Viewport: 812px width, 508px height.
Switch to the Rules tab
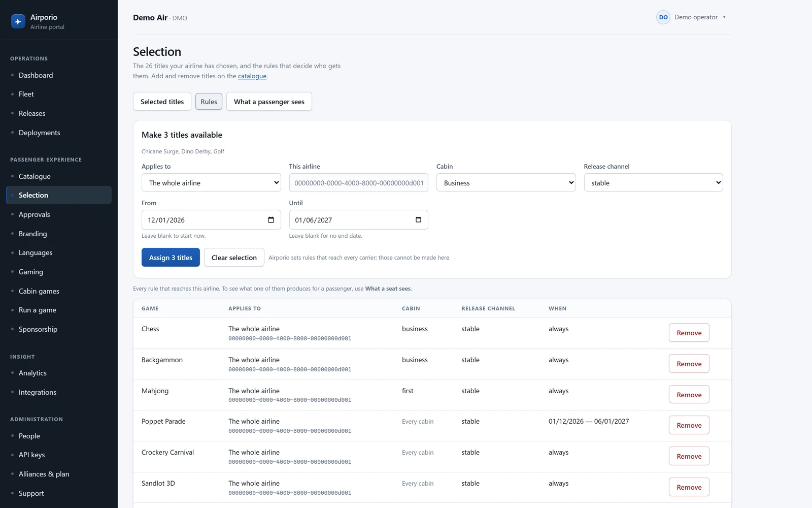click(209, 102)
